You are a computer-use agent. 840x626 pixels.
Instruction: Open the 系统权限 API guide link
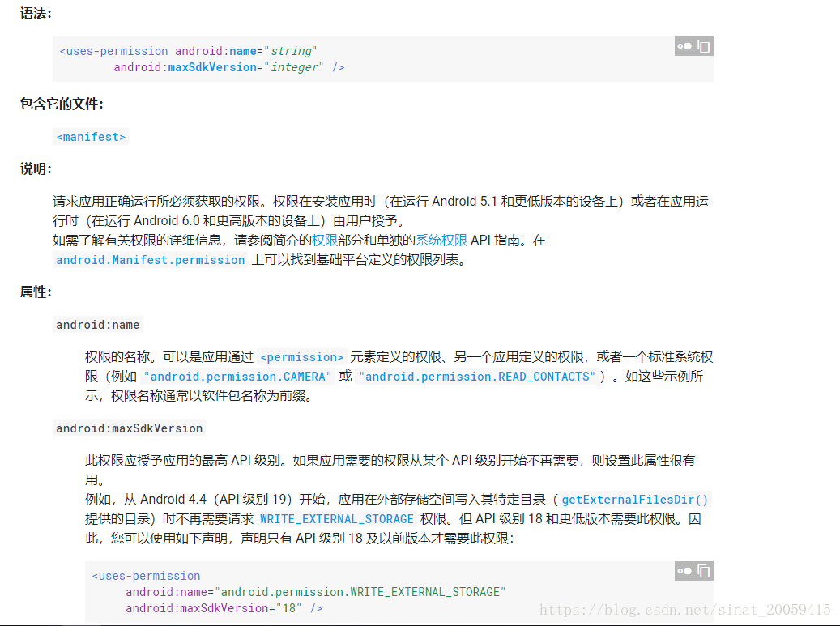coord(442,241)
